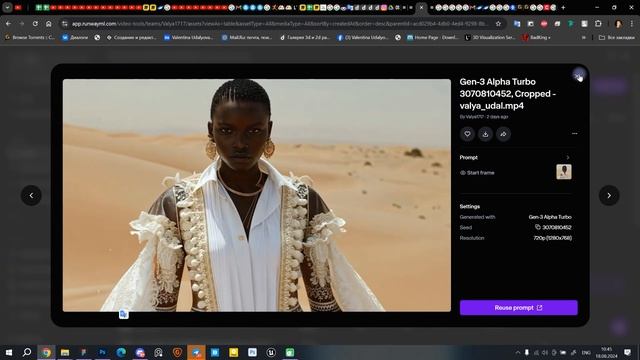
Task: Download the video with the download icon
Action: pos(485,134)
